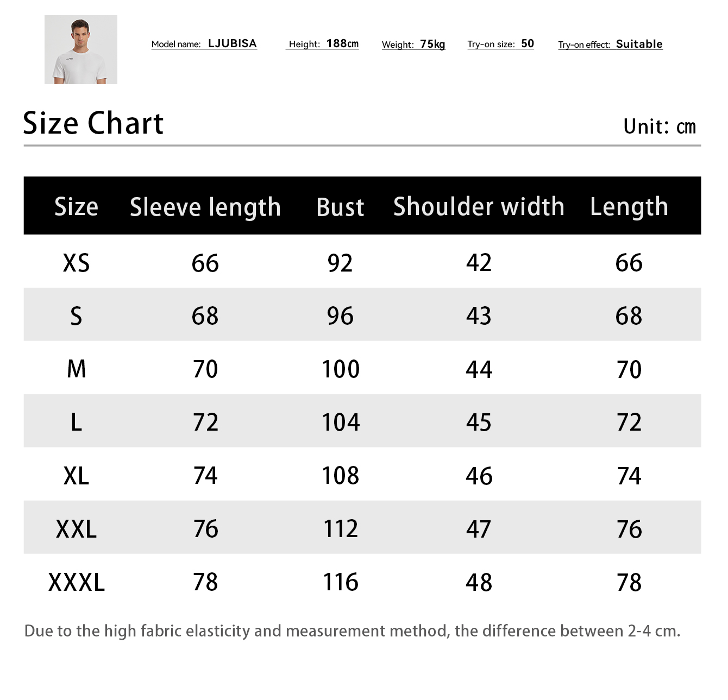Click the Height 188cm label
Viewport: 728px width, 700px height.
click(x=323, y=44)
